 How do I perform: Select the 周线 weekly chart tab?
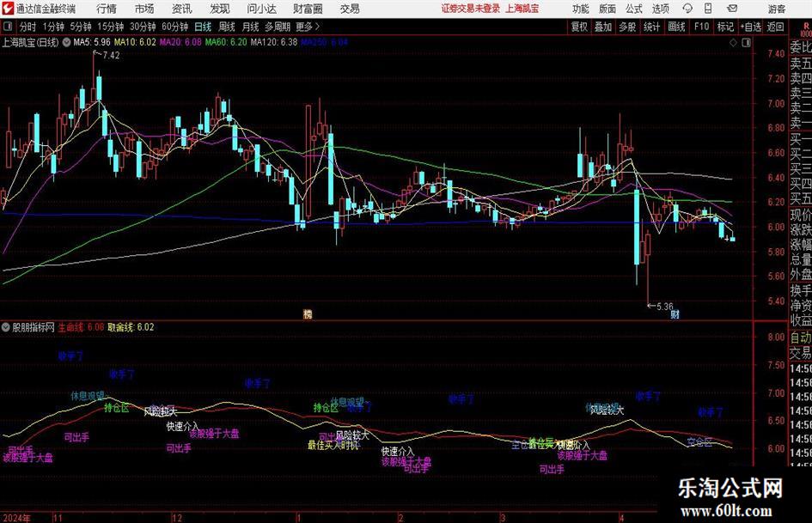[227, 27]
